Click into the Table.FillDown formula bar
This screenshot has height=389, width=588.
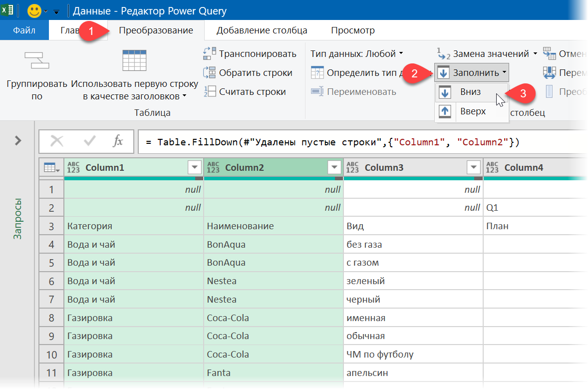coord(362,142)
